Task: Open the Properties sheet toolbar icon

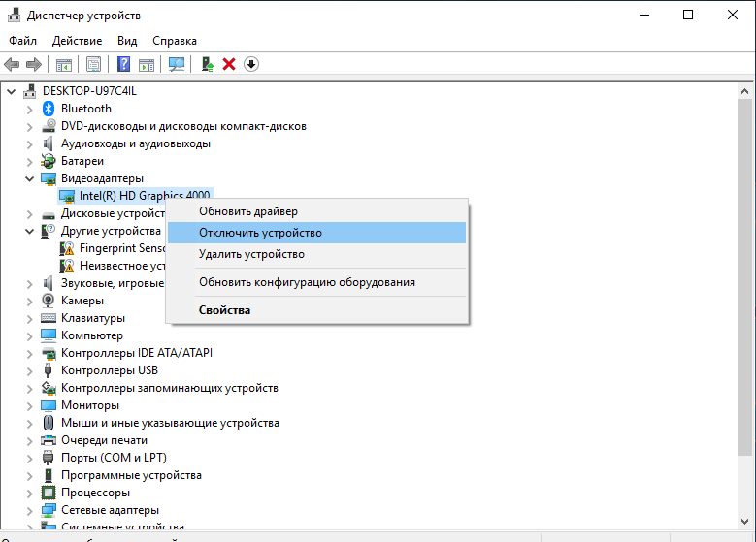Action: [x=93, y=64]
